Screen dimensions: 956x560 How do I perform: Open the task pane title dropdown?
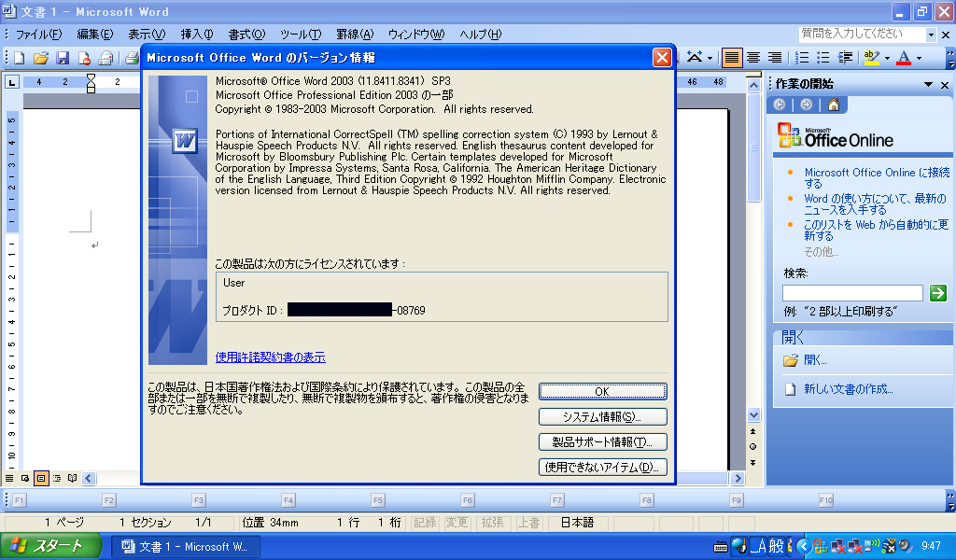928,84
